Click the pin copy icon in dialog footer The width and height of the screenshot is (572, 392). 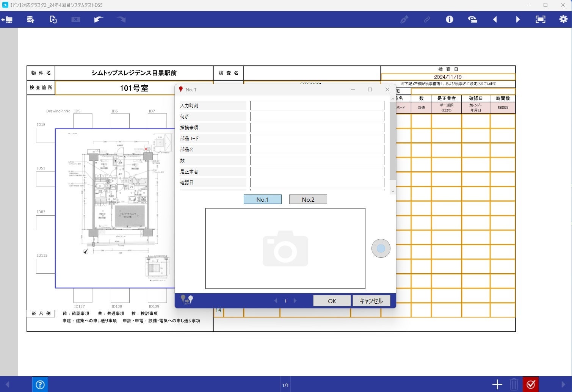(187, 300)
